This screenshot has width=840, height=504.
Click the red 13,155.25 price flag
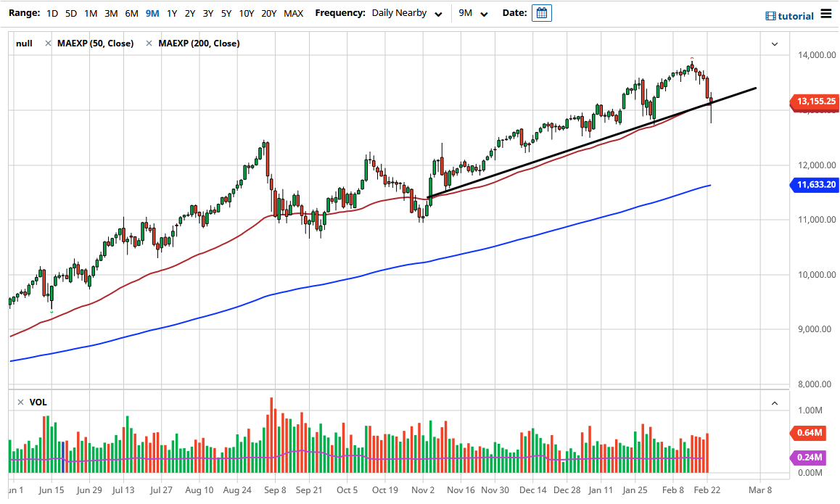pyautogui.click(x=815, y=102)
